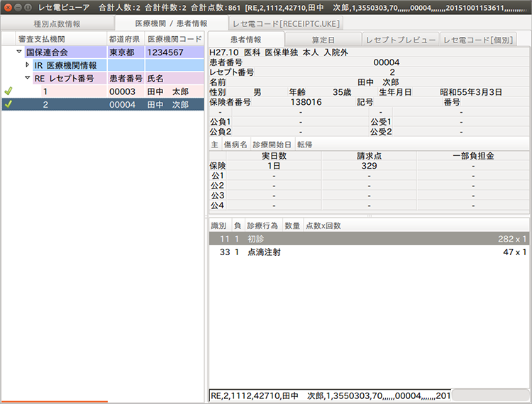Click 請求点 value 329
532x404 pixels.
point(369,166)
